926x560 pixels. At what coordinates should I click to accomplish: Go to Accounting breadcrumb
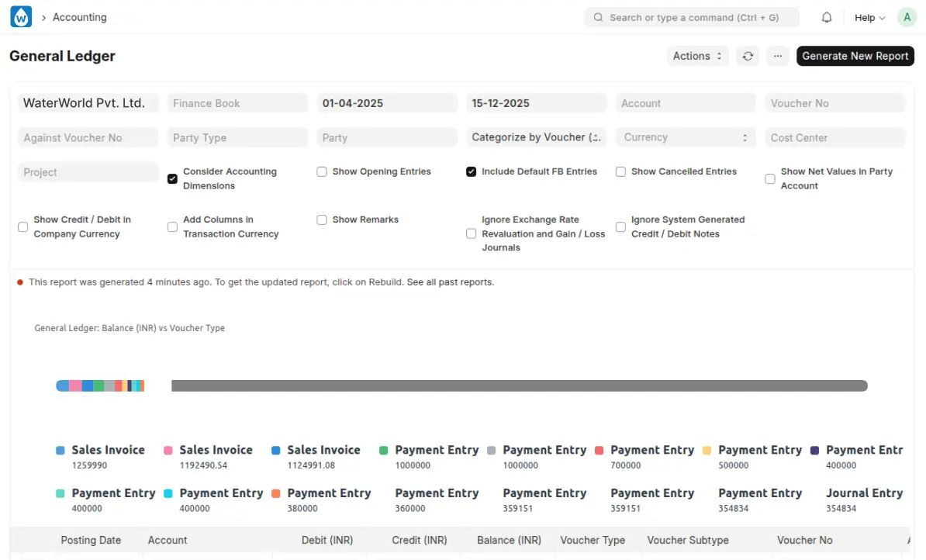(x=80, y=17)
